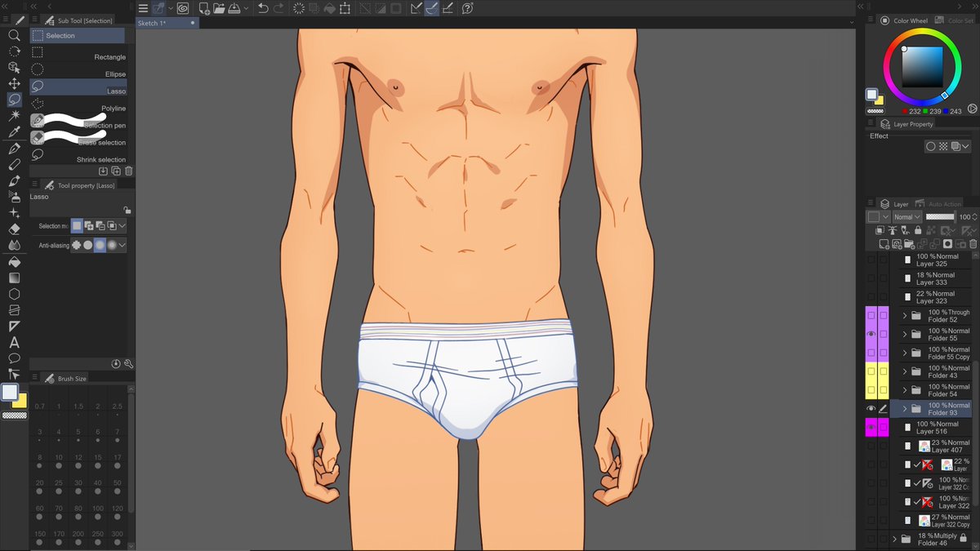Select the Blend tool

(x=14, y=245)
